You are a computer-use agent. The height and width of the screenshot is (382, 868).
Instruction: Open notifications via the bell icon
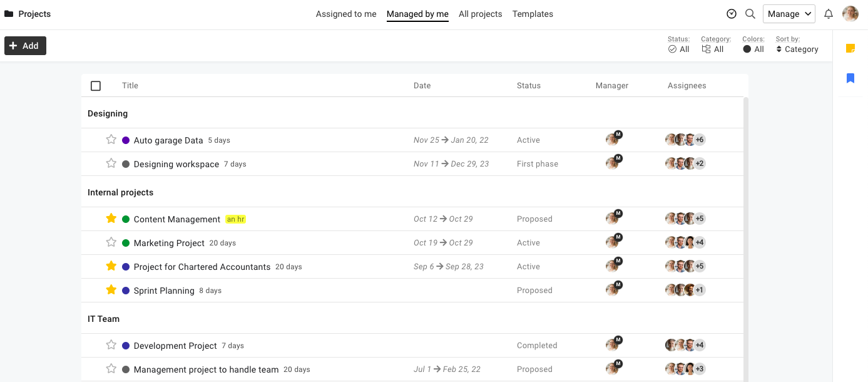[828, 13]
